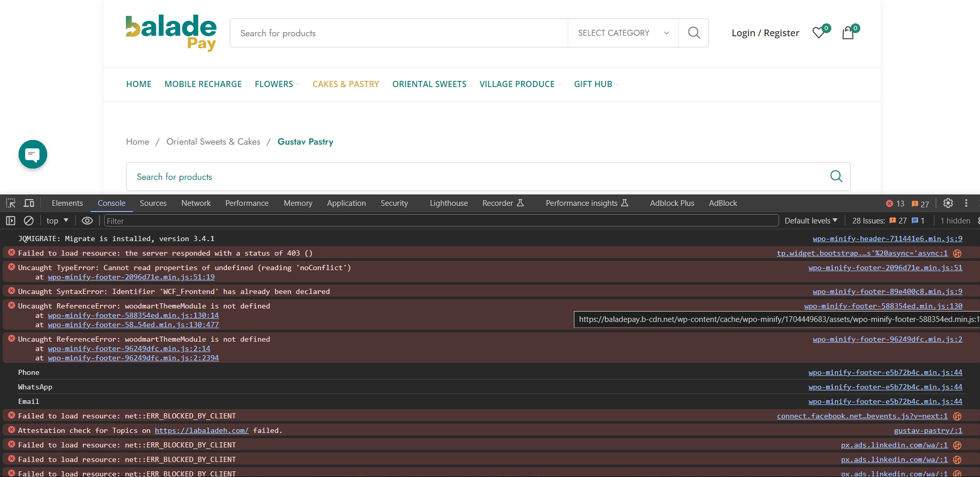
Task: Open DevTools three-dot customize menu
Action: pos(966,203)
